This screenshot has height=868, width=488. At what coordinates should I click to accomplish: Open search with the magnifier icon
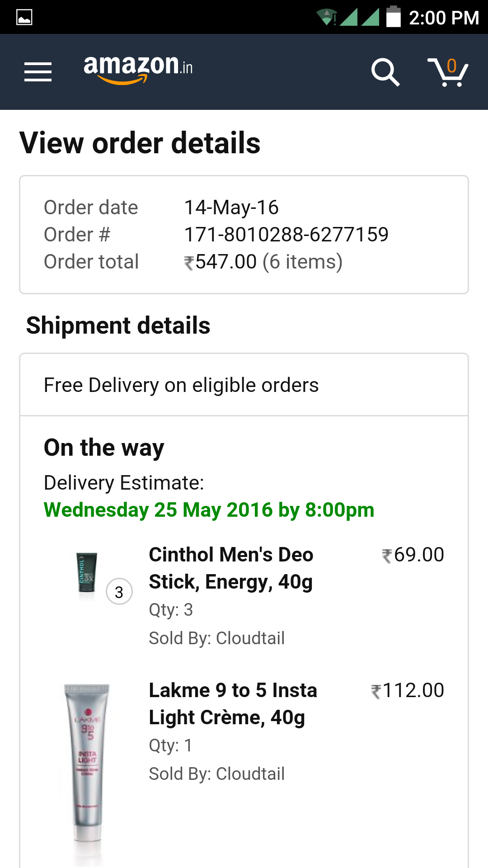(x=385, y=72)
